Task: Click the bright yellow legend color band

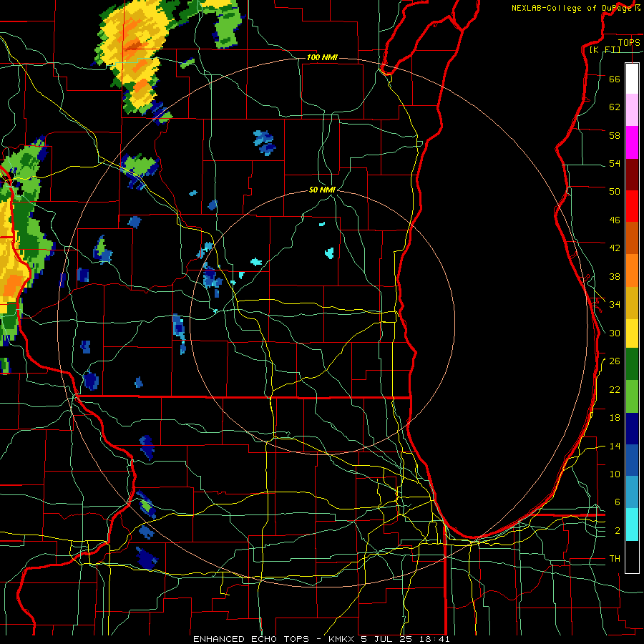Action: click(x=632, y=333)
